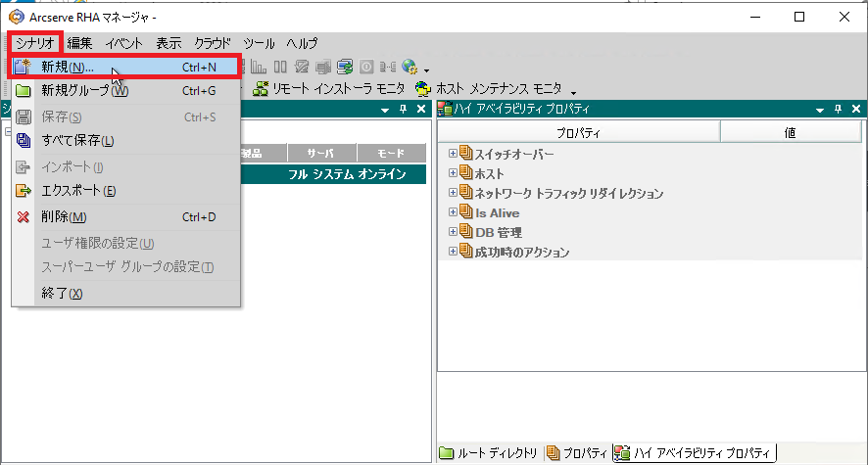Click the 値 column header

(x=791, y=132)
